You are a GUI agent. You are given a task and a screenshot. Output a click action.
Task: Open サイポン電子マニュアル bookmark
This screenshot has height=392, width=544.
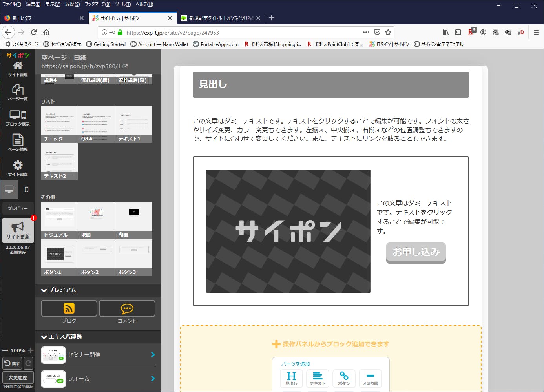coord(438,44)
